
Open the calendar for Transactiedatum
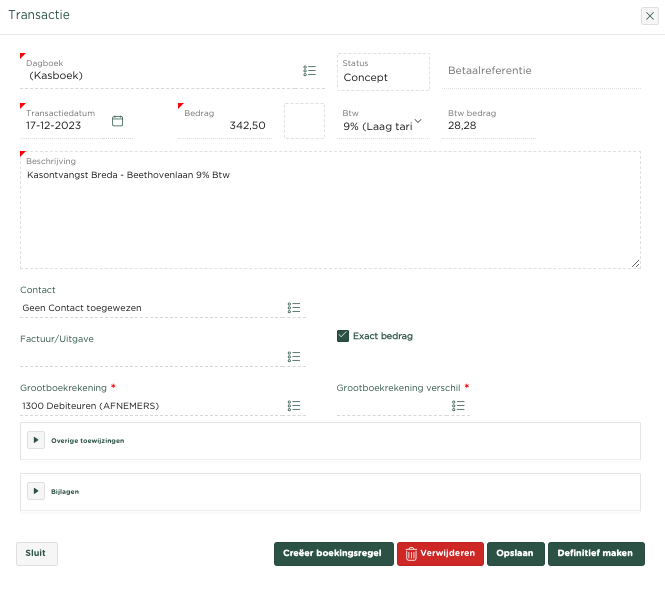point(117,121)
